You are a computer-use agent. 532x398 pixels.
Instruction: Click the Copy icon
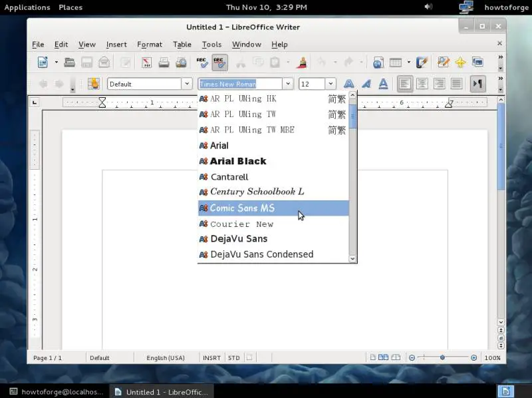coord(258,62)
